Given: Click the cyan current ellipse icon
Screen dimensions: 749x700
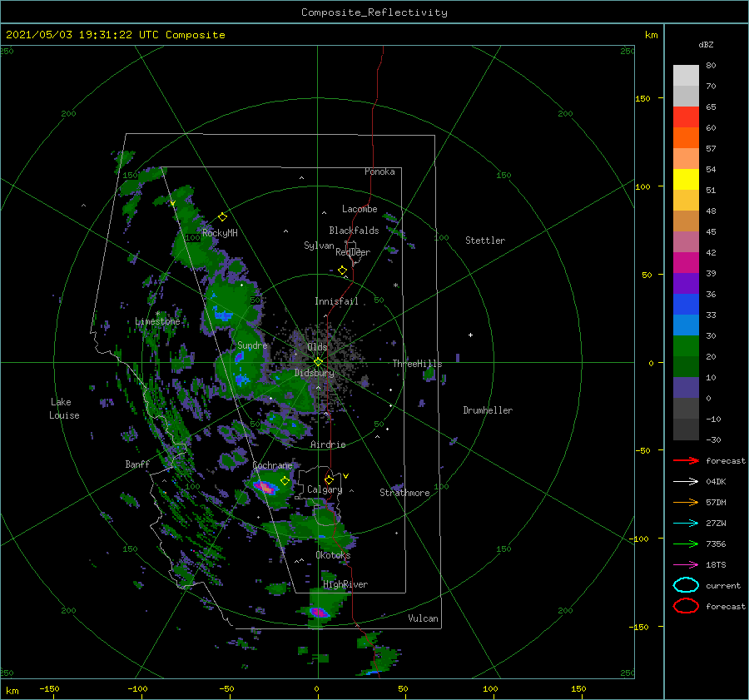Looking at the screenshot, I should coord(686,585).
